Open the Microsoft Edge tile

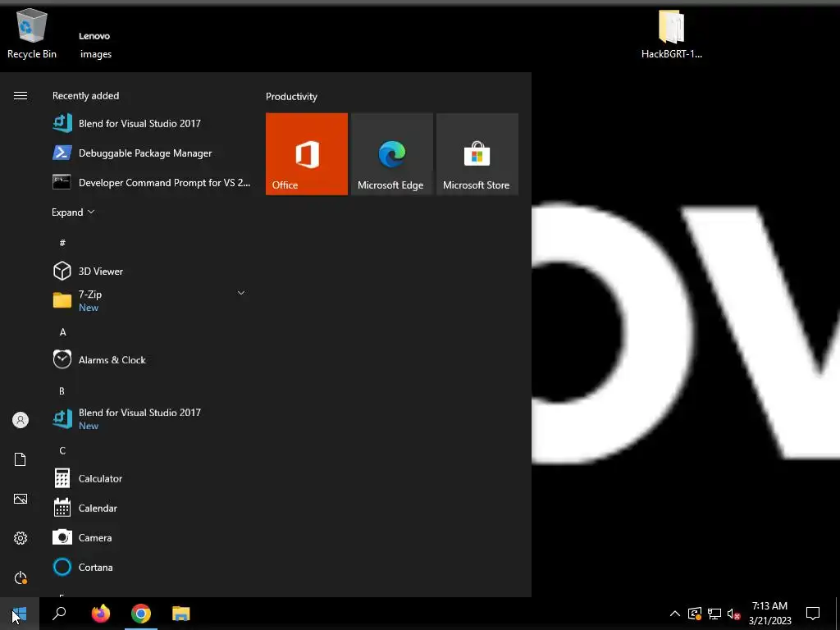point(391,153)
